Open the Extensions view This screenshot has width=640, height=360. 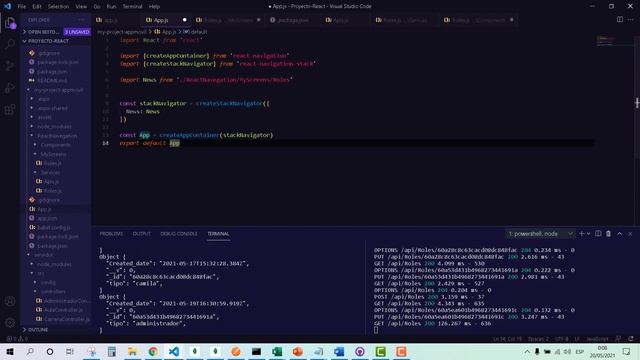10,109
